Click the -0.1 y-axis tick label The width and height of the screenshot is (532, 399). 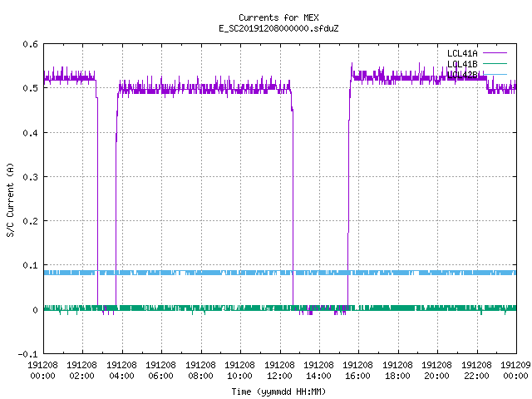coord(27,354)
